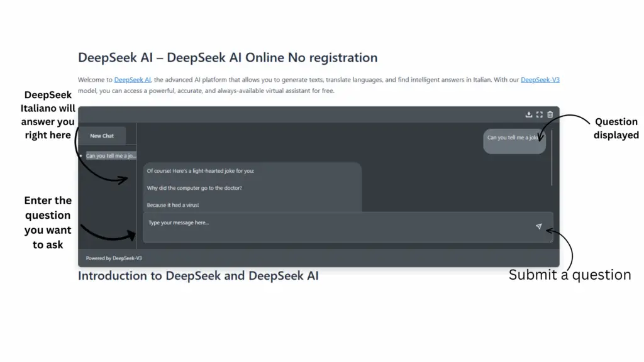Click the reply line 'Why did the computer go to the doctor?'
The image size is (644, 362).
pyautogui.click(x=194, y=188)
